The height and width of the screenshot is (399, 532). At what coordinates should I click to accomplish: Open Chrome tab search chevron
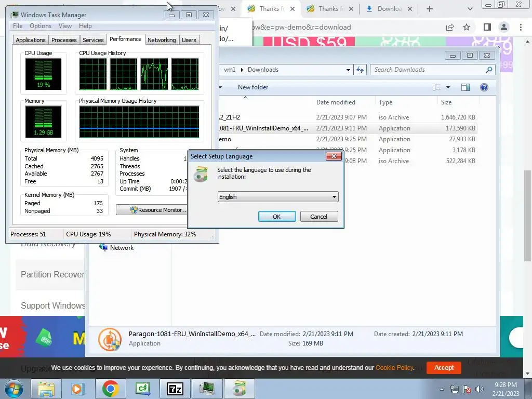(470, 9)
